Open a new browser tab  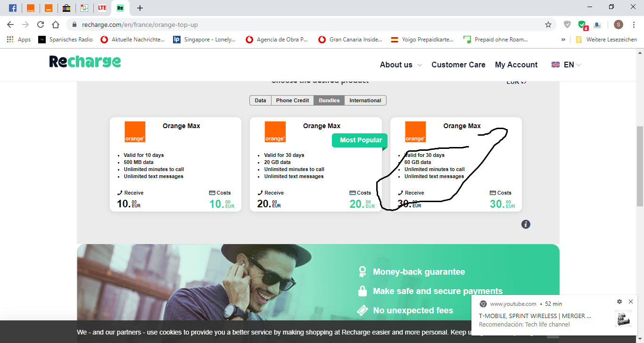click(140, 8)
